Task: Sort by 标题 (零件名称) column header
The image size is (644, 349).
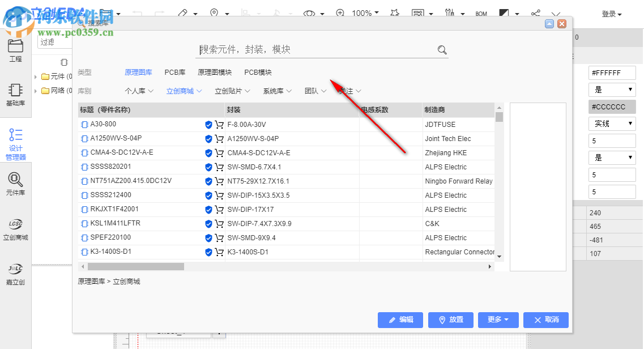Action: [x=152, y=110]
